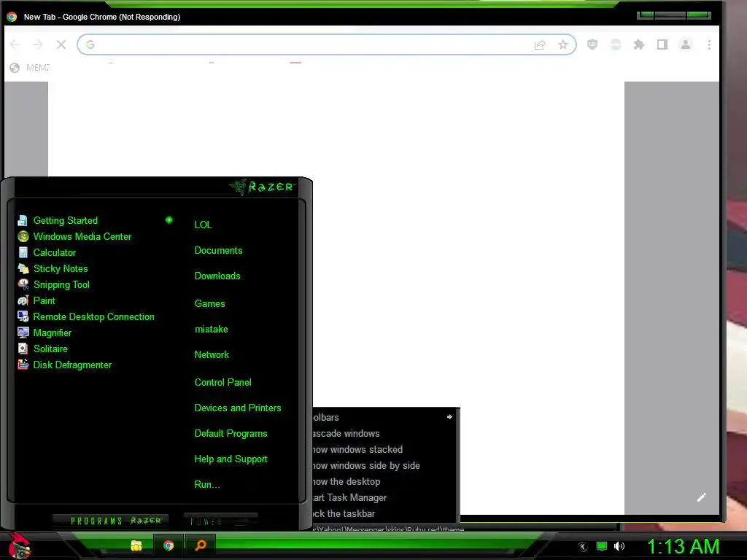Expand the Getting Started jump list dot
Viewport: 747px width, 560px height.
169,220
